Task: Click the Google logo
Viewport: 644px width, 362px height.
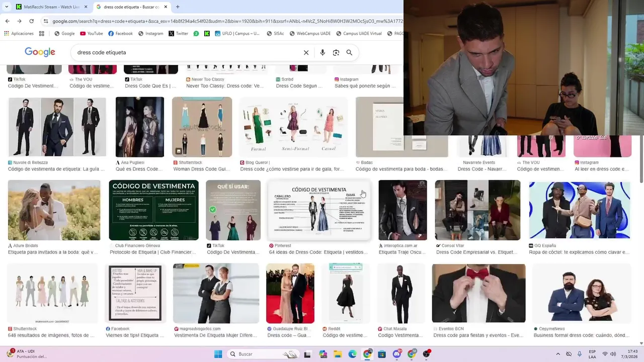Action: [40, 52]
